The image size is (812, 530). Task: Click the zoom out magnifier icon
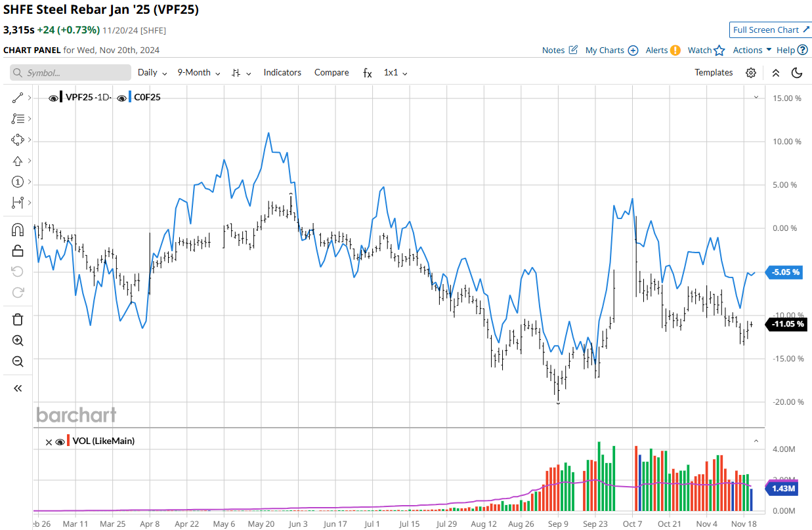point(18,361)
